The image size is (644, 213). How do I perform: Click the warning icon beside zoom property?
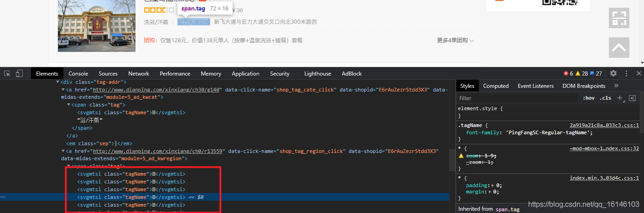pos(461,156)
